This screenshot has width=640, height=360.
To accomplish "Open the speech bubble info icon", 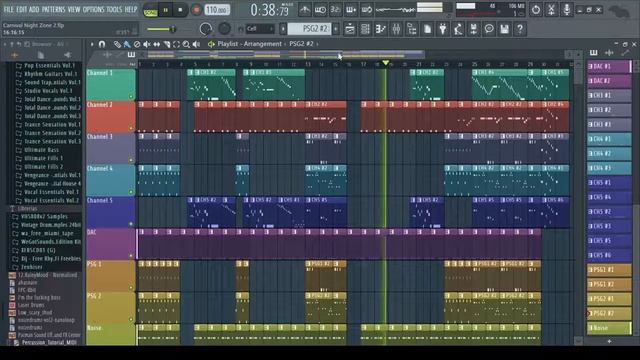I will [489, 29].
